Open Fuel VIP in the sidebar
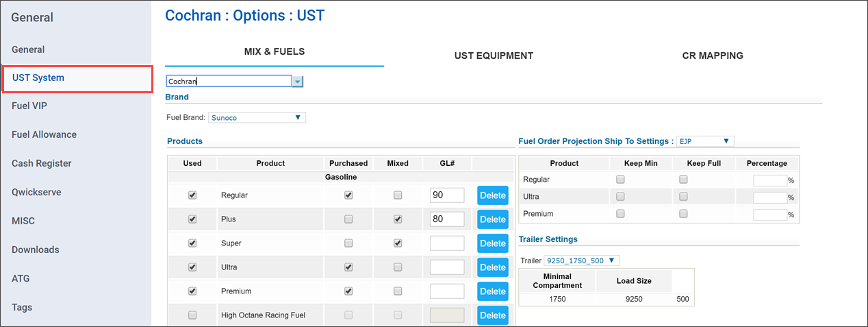 [x=29, y=106]
